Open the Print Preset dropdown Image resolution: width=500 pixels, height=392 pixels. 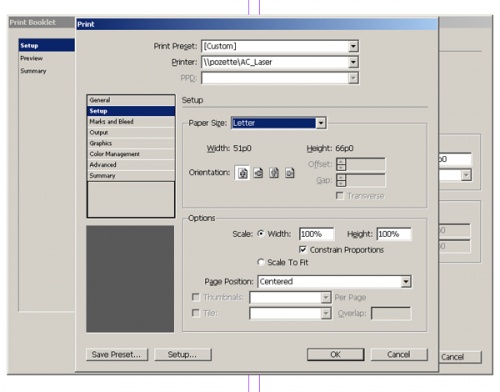(x=353, y=46)
